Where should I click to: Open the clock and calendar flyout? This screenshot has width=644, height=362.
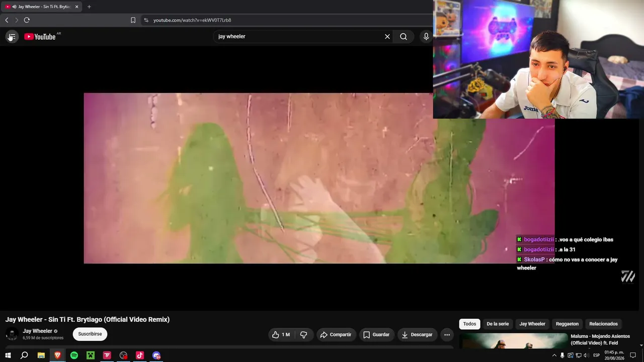click(614, 355)
